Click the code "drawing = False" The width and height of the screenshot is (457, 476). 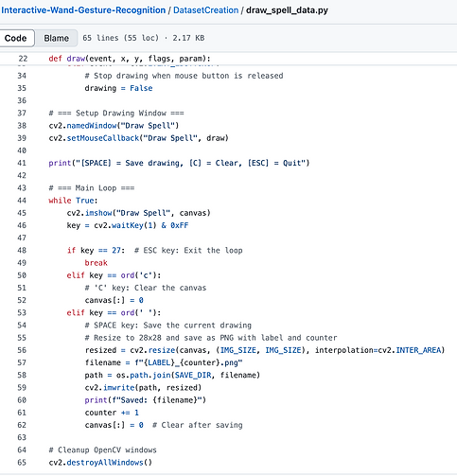click(x=118, y=88)
